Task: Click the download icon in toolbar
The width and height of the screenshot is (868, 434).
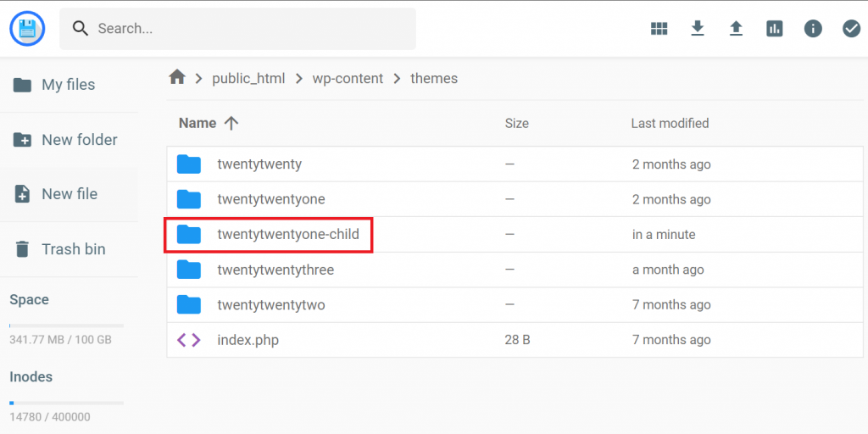Action: click(698, 29)
